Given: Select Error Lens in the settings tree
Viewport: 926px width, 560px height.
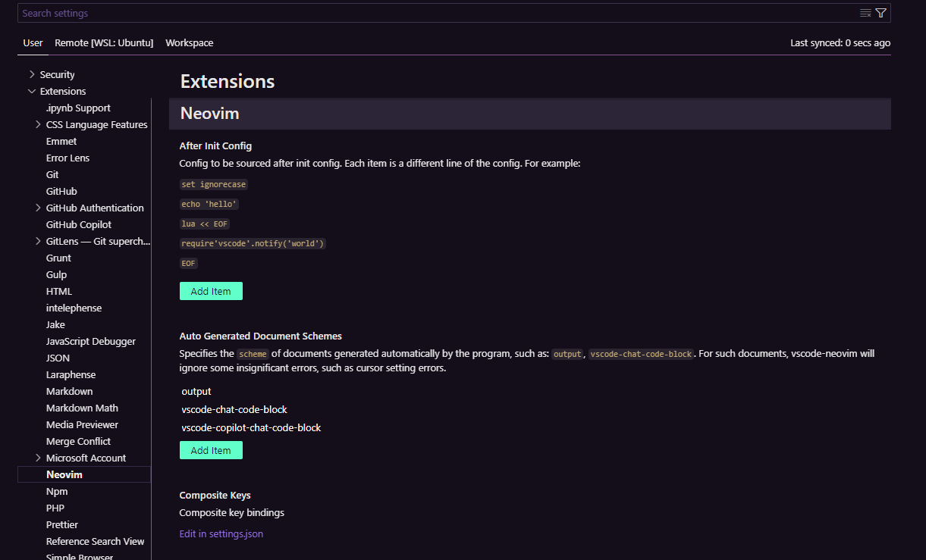Looking at the screenshot, I should pos(67,158).
